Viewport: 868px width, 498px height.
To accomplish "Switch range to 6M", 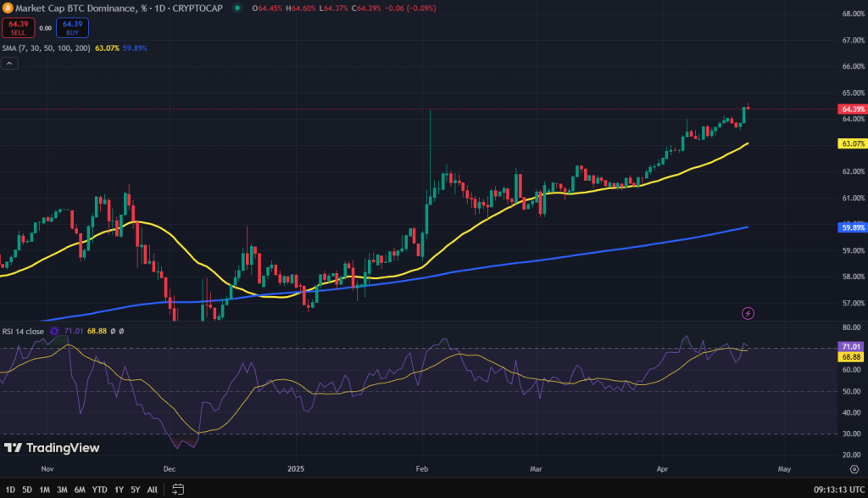I will pyautogui.click(x=80, y=490).
